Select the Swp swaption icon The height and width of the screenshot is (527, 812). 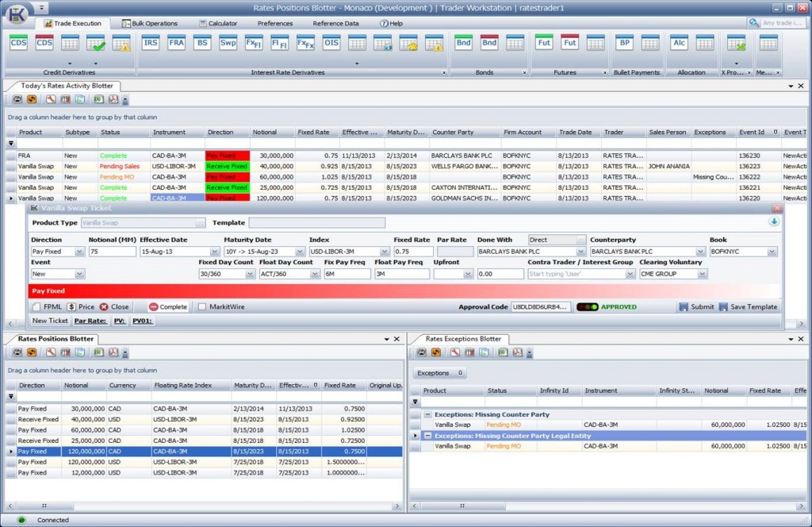228,43
